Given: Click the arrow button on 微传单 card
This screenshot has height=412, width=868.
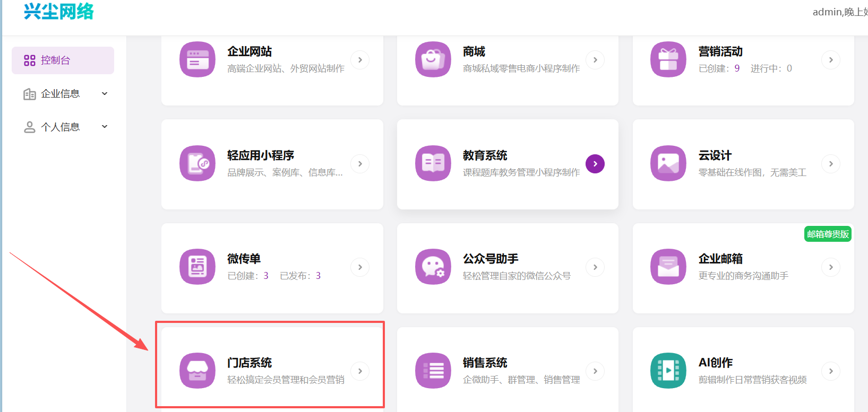Looking at the screenshot, I should [360, 267].
